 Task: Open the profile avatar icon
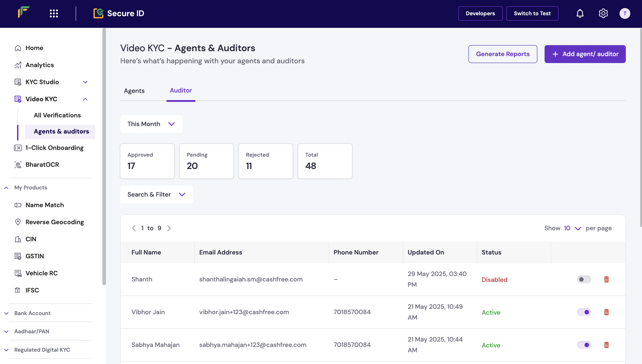[x=625, y=13]
